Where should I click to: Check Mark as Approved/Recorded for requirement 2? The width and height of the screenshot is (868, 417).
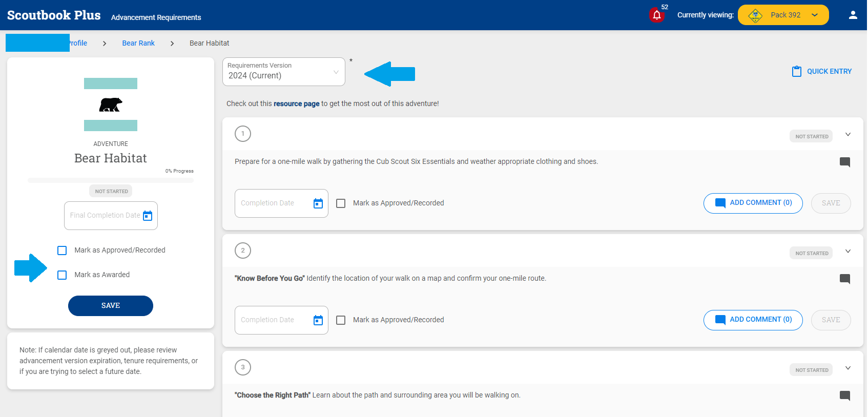(341, 320)
